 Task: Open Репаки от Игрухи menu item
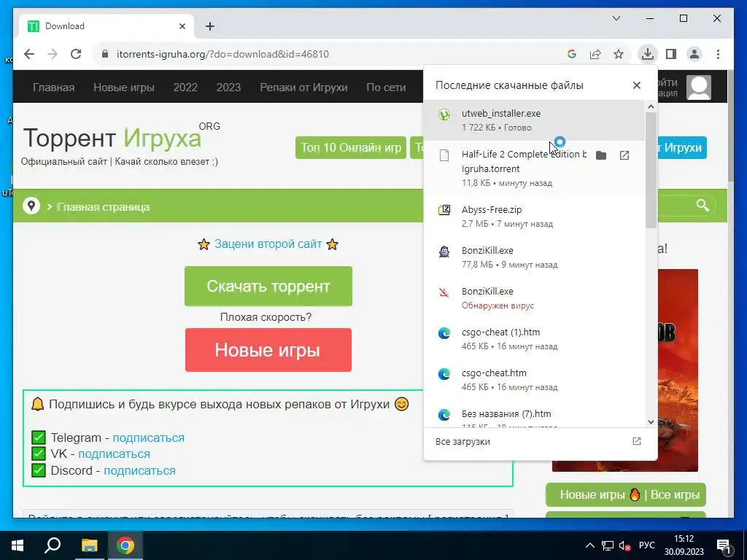coord(303,87)
